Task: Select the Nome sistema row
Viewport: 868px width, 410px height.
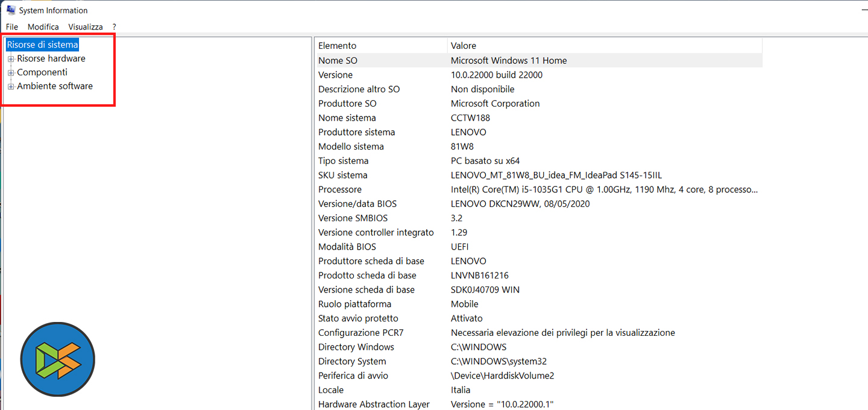Action: click(x=539, y=118)
